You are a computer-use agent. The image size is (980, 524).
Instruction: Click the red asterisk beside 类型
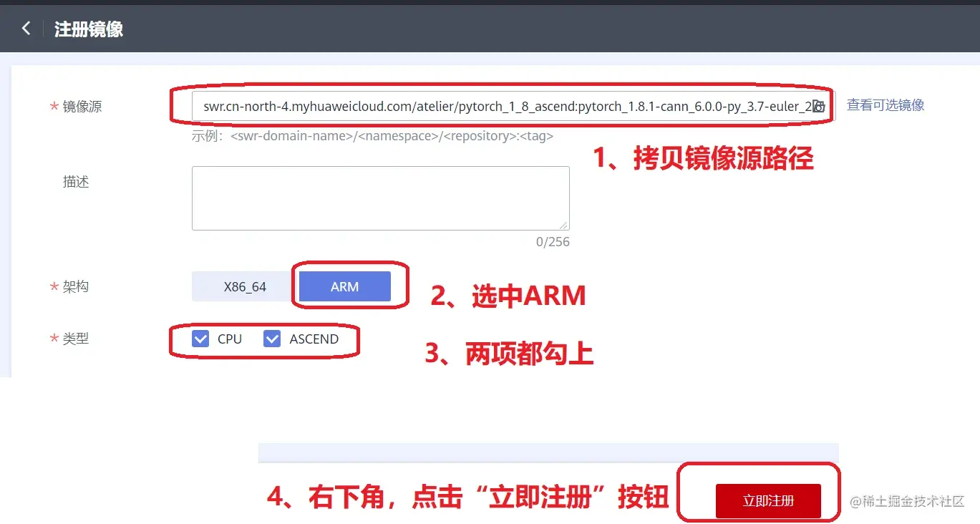pos(54,339)
